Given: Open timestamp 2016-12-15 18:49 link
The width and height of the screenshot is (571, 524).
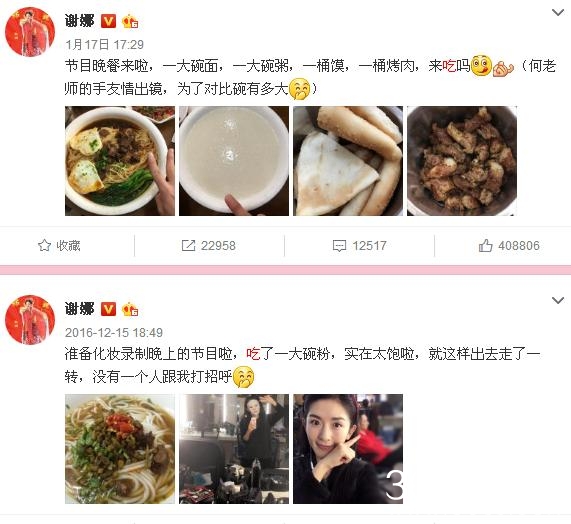Looking at the screenshot, I should 114,332.
